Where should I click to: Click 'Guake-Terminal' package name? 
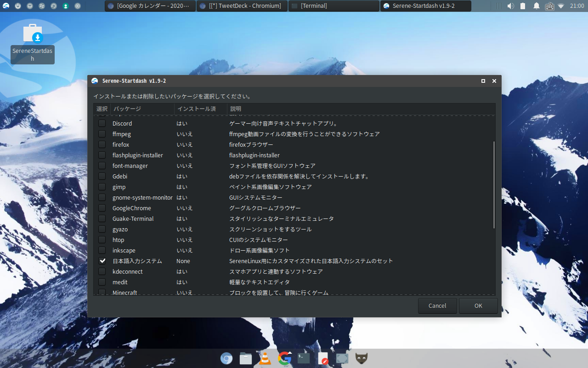[133, 218]
